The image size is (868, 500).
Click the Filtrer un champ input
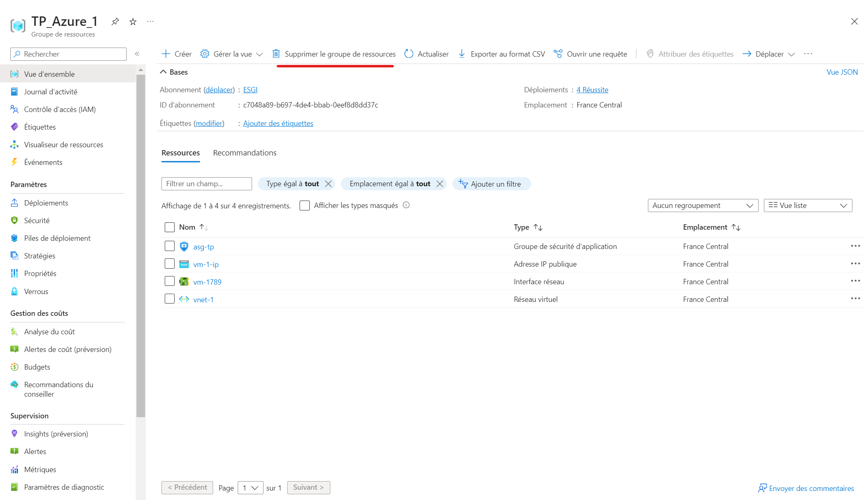(207, 184)
